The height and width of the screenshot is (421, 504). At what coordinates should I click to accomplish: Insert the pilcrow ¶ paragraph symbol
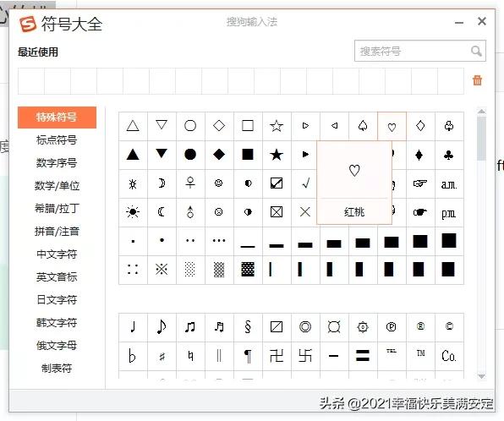(x=248, y=356)
